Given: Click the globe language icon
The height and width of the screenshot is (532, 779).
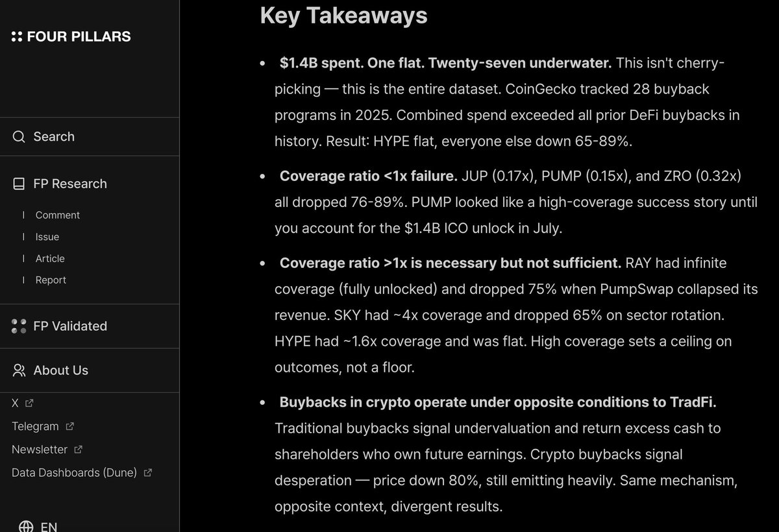Looking at the screenshot, I should click(26, 526).
